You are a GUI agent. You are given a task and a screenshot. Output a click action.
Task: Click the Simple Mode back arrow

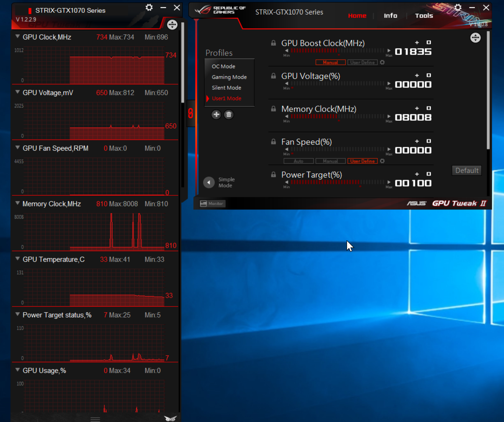[x=209, y=183]
